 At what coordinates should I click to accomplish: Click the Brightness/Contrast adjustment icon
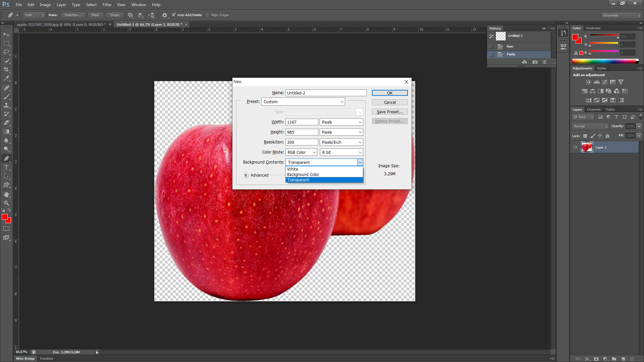coord(588,82)
